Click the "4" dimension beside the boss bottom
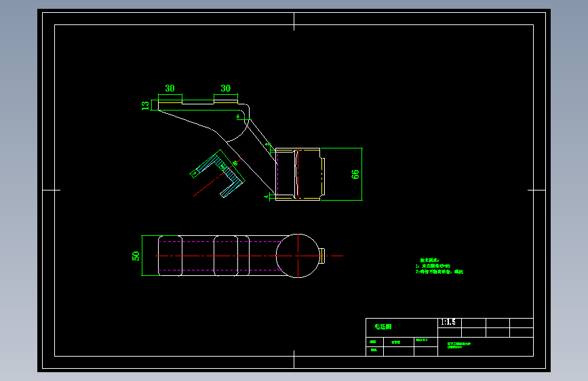Viewport: 588px width, 381px height. (267, 196)
